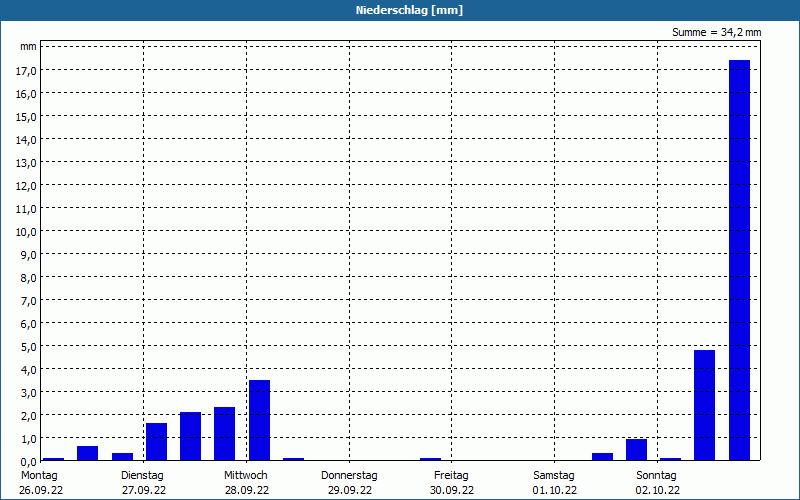Click the y-axis value 1,0

click(x=29, y=439)
